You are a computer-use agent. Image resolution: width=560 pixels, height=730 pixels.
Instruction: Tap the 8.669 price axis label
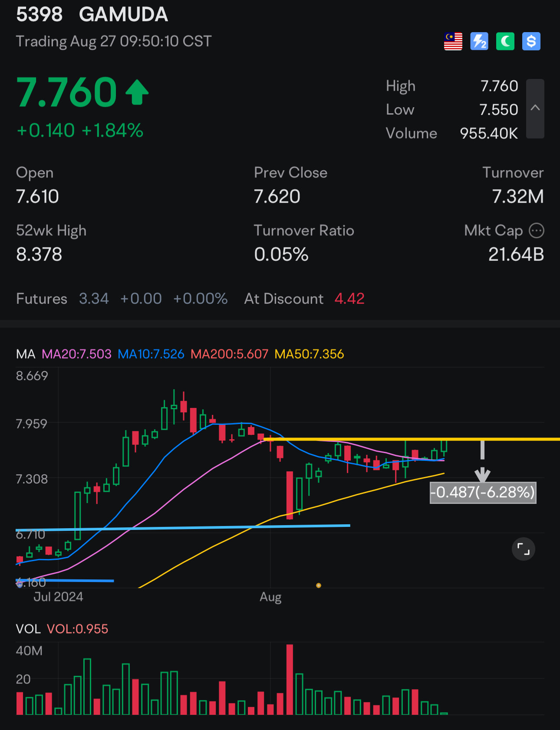click(32, 376)
